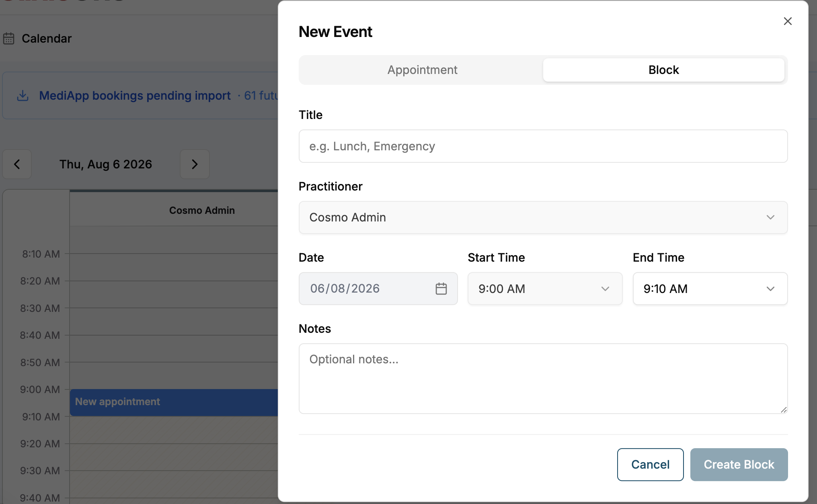Click the Create Block button

click(x=739, y=465)
